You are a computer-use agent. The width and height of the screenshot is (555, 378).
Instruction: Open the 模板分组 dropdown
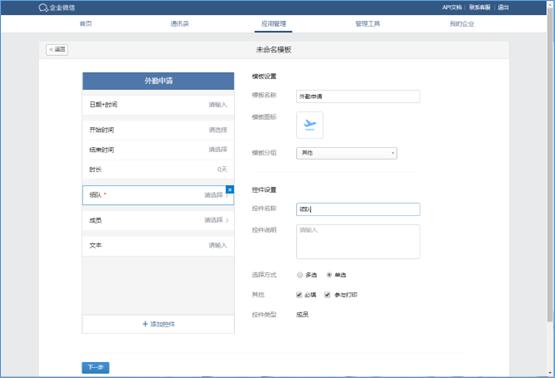click(x=347, y=153)
